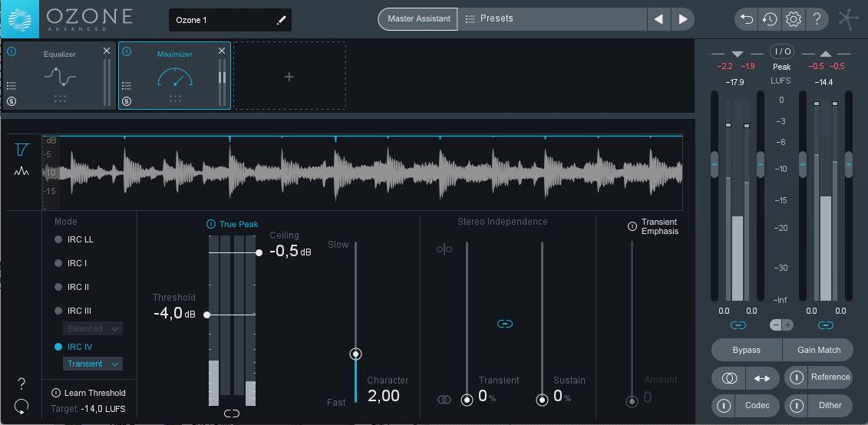This screenshot has height=425, width=868.
Task: Toggle the Transient and Sustain link icon
Action: 505,324
